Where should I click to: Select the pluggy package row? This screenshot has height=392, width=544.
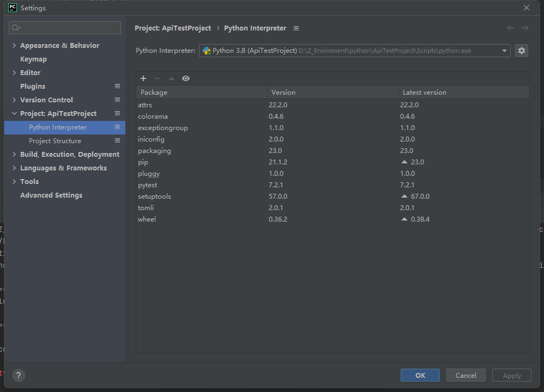[x=333, y=173]
